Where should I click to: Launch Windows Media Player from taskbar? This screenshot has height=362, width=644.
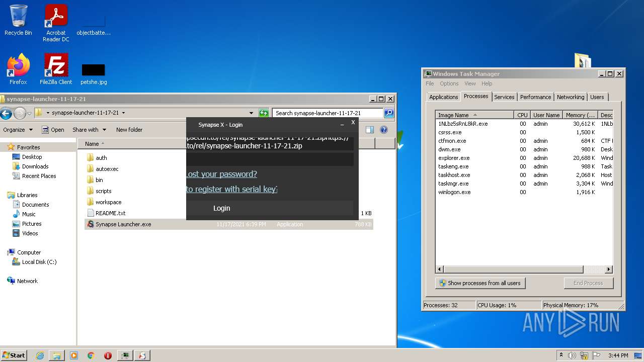point(74,355)
